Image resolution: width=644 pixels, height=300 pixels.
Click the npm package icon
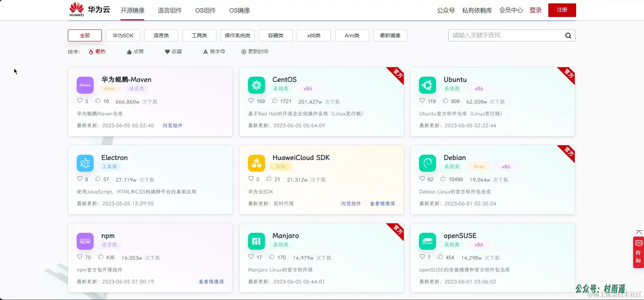coord(85,241)
